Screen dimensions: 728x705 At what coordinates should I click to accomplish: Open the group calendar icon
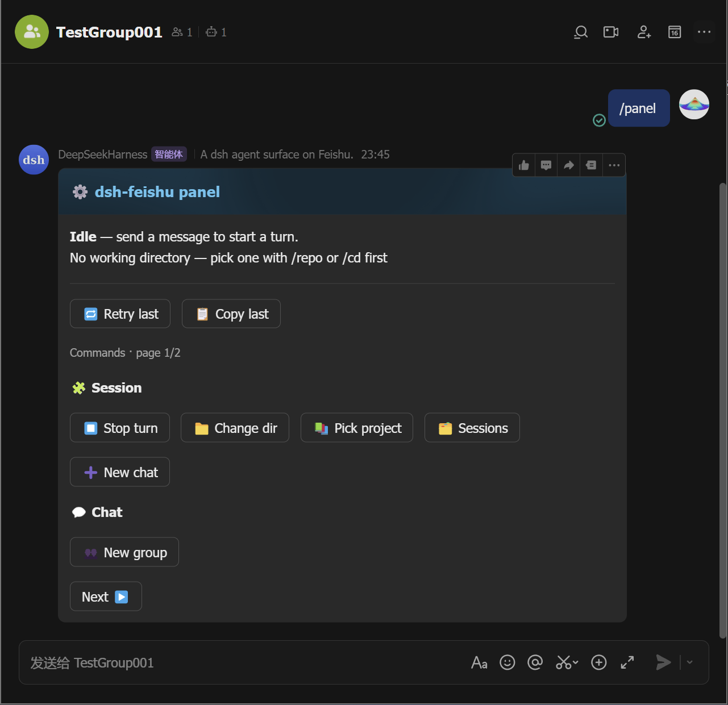point(675,32)
